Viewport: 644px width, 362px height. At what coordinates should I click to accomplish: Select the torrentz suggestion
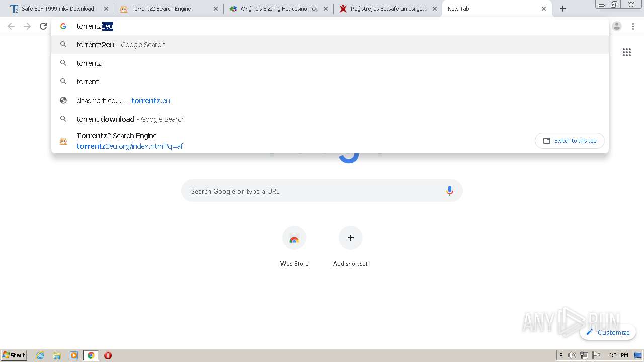click(330, 63)
